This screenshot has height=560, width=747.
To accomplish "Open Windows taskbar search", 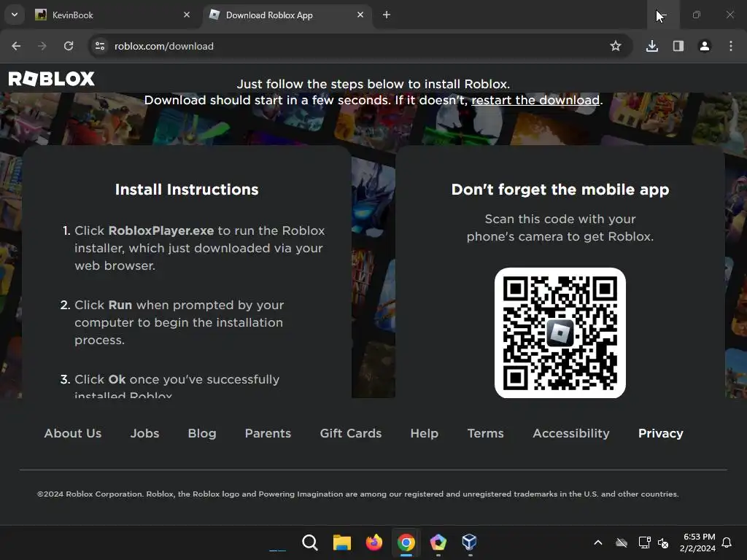I will point(309,542).
